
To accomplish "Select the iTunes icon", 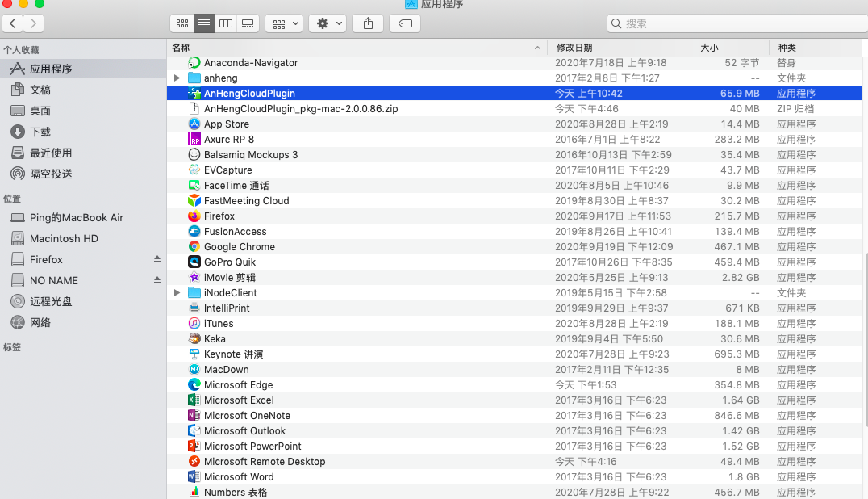I will point(194,323).
